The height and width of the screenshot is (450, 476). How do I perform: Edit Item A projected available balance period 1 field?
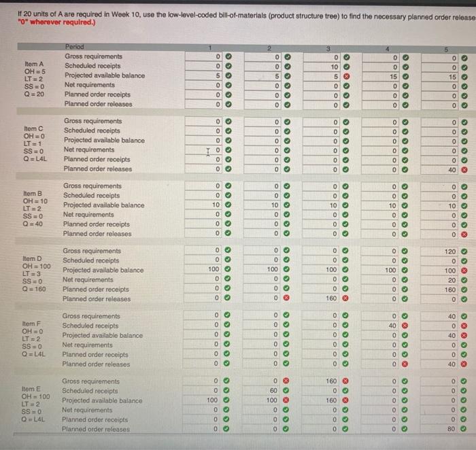pos(203,75)
